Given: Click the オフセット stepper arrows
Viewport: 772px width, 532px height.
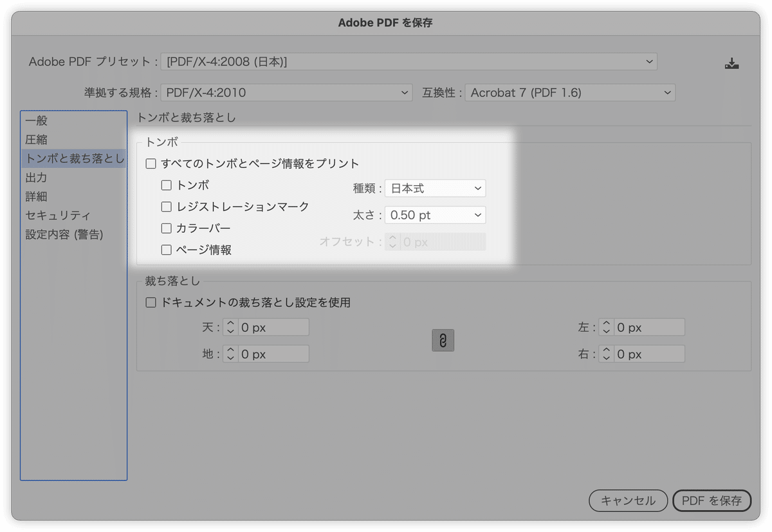Looking at the screenshot, I should [392, 242].
